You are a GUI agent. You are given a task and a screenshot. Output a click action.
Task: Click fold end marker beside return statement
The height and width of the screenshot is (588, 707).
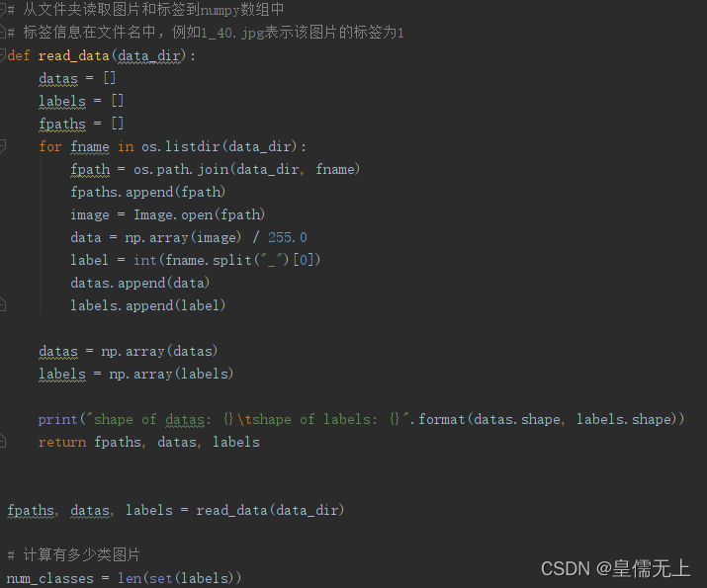(x=4, y=442)
